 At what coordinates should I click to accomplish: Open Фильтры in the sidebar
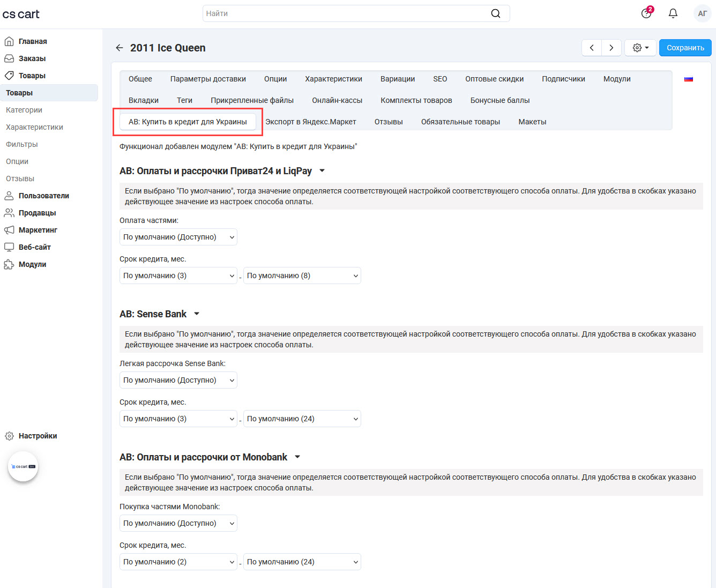coord(22,144)
